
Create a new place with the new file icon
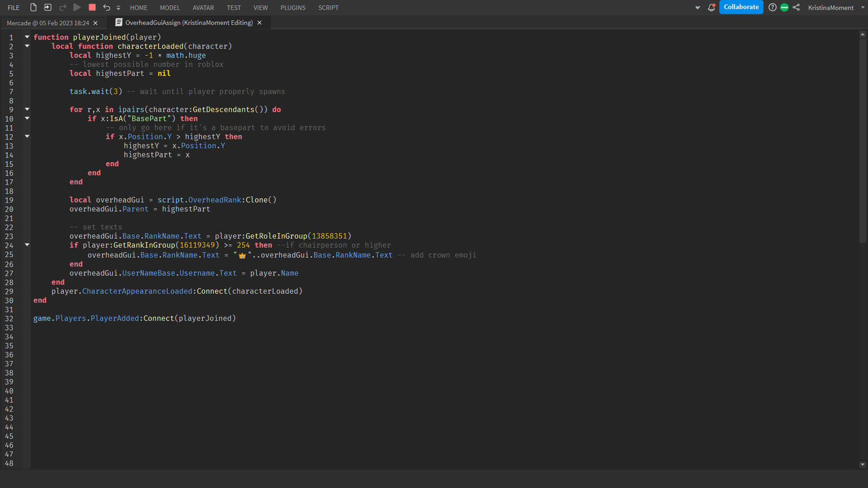tap(34, 7)
